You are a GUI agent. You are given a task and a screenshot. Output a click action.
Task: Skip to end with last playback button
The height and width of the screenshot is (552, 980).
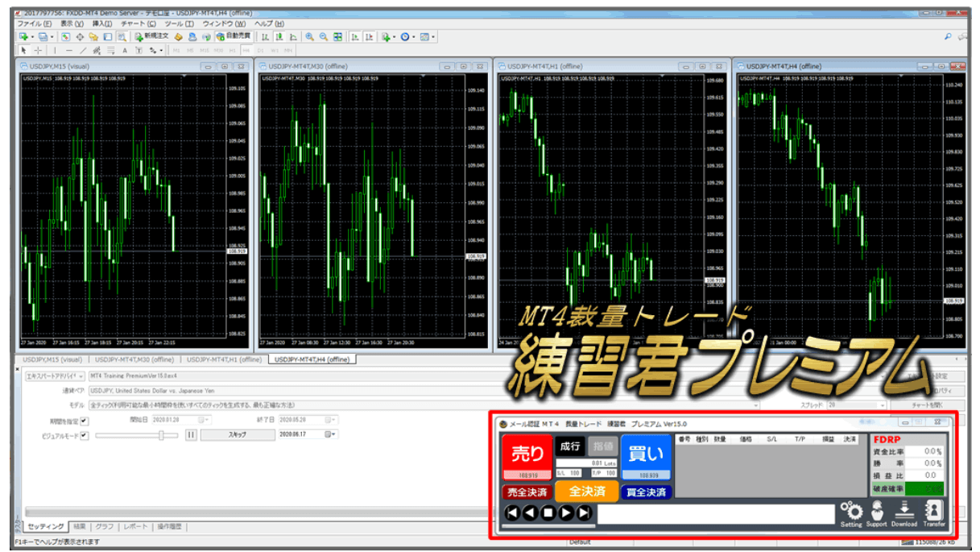tap(584, 513)
